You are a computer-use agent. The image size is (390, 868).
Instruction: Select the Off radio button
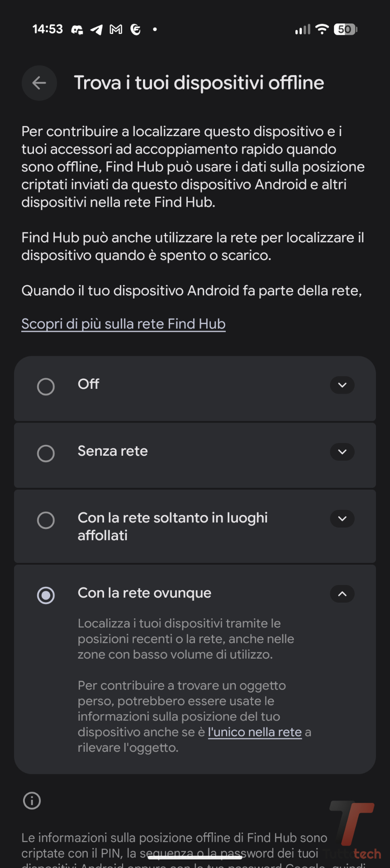point(46,387)
